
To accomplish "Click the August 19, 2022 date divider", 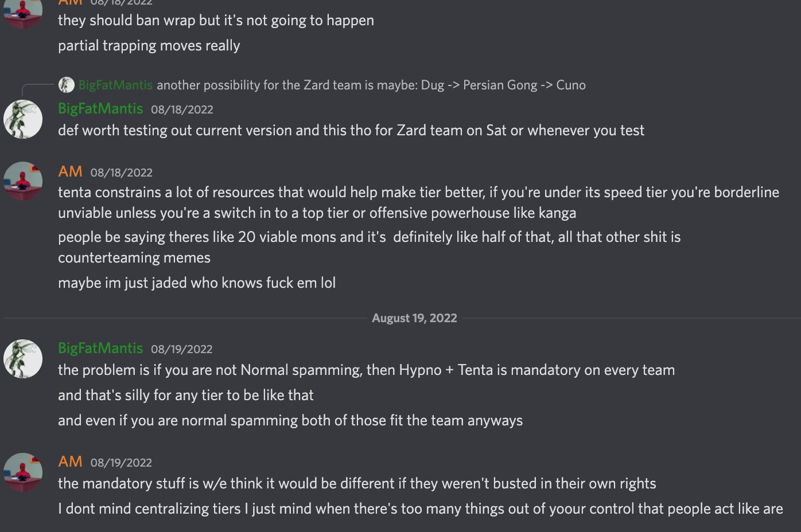I will (x=414, y=318).
